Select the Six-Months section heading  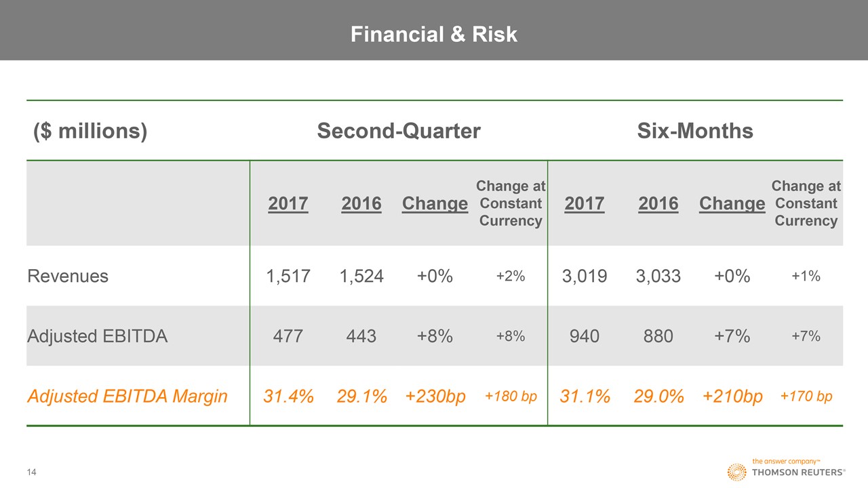695,131
